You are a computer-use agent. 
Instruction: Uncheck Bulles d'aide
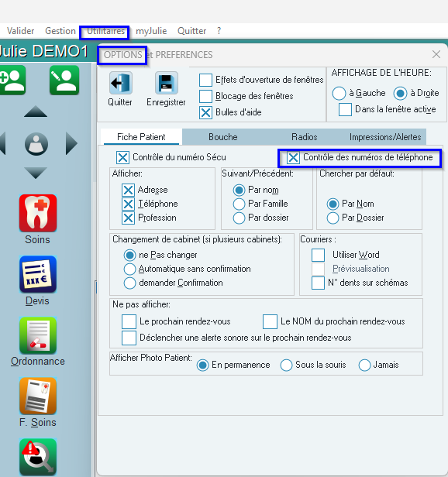pos(205,112)
